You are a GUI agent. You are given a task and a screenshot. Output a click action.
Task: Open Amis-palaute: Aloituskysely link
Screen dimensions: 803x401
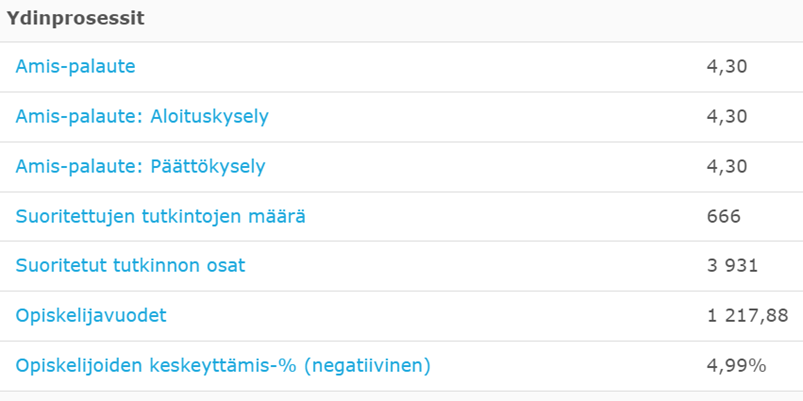(142, 117)
